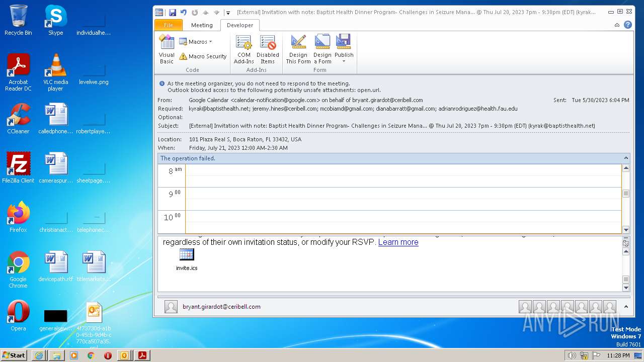
Task: Switch to the Meeting tab
Action: [202, 25]
